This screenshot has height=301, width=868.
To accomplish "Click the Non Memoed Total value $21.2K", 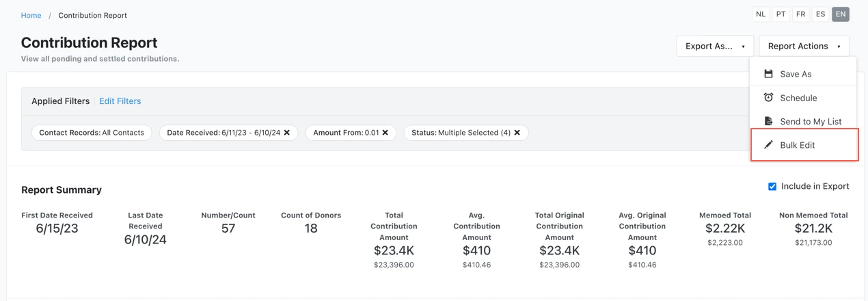I will 813,228.
